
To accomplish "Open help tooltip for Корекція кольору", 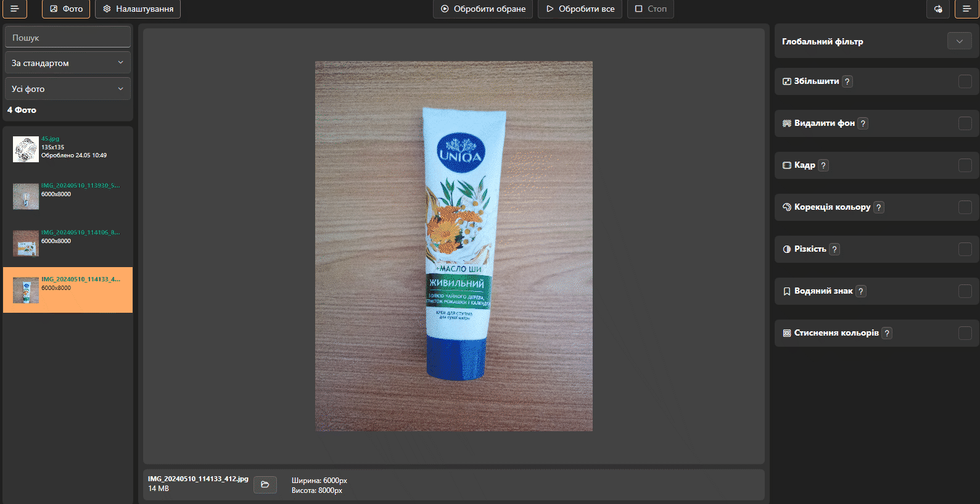I will coord(879,207).
